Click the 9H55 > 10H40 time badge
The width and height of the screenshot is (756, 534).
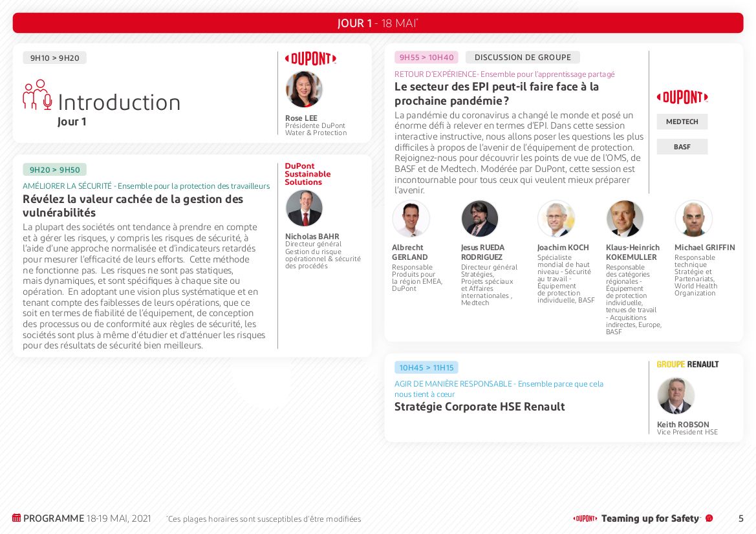426,58
